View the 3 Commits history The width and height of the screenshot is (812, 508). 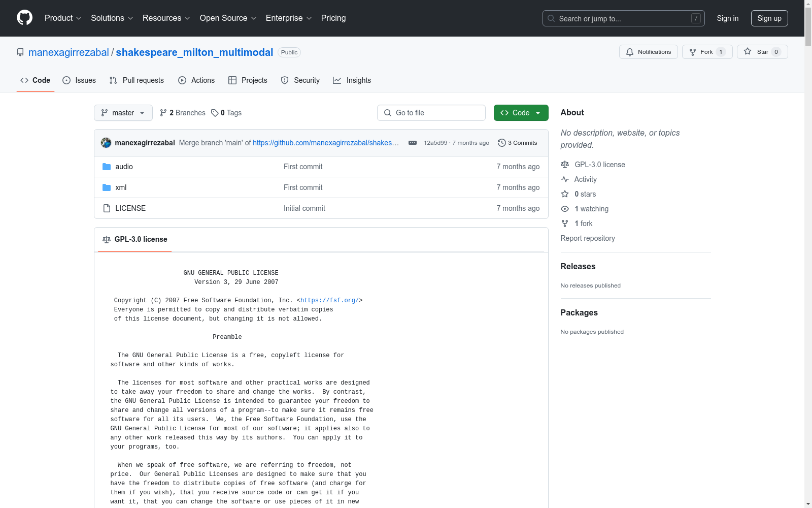pos(518,143)
